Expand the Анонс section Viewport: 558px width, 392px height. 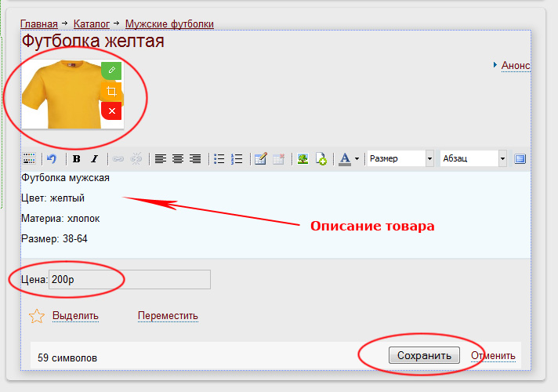click(x=516, y=66)
